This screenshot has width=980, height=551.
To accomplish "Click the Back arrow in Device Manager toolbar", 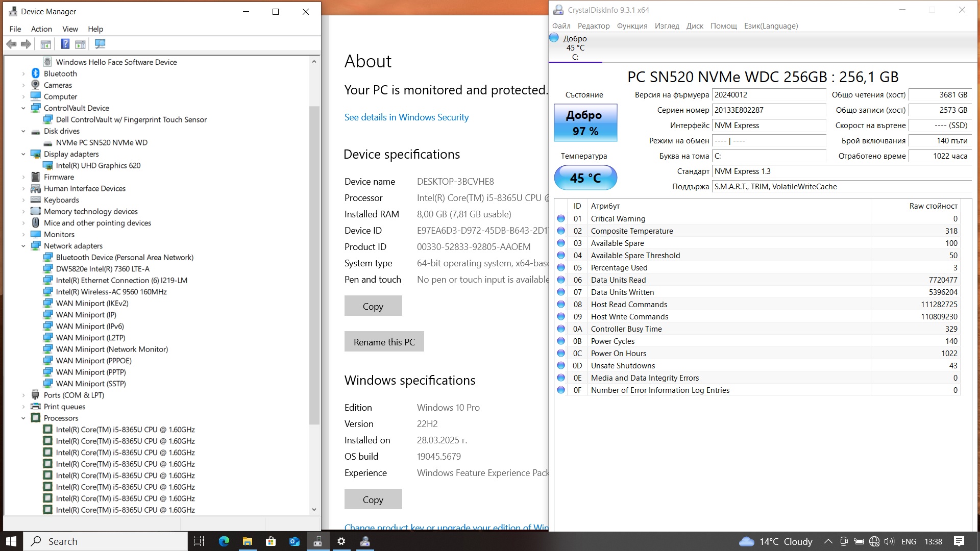I will pyautogui.click(x=11, y=44).
